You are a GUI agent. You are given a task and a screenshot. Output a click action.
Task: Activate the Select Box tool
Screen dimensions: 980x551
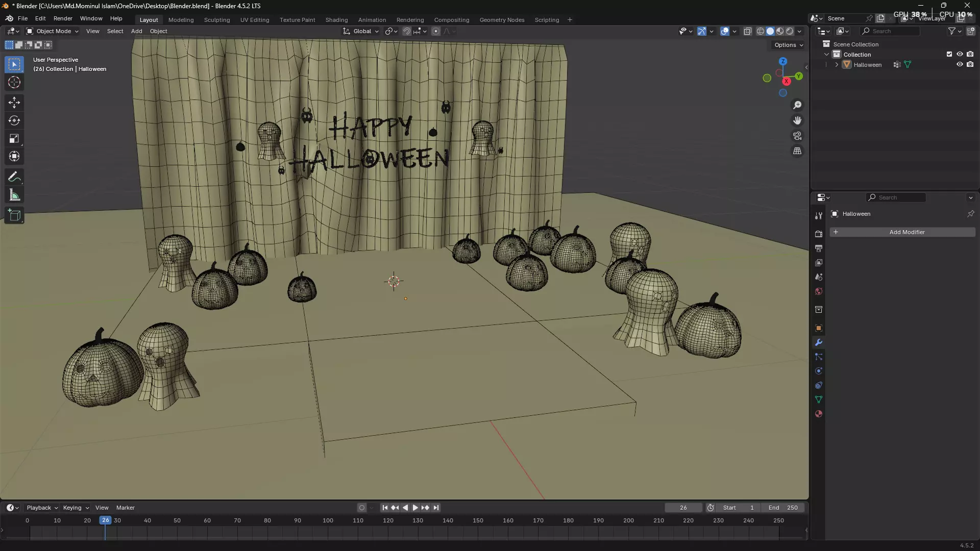point(14,64)
